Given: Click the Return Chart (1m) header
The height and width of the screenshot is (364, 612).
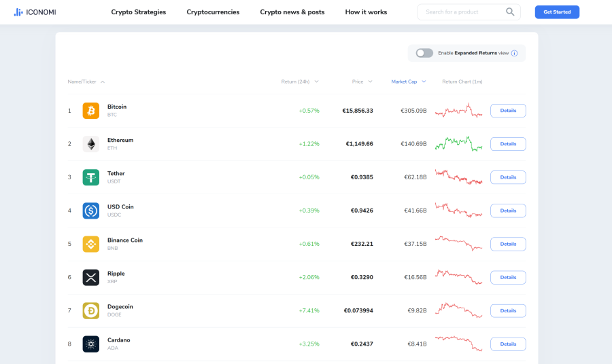Looking at the screenshot, I should point(462,82).
